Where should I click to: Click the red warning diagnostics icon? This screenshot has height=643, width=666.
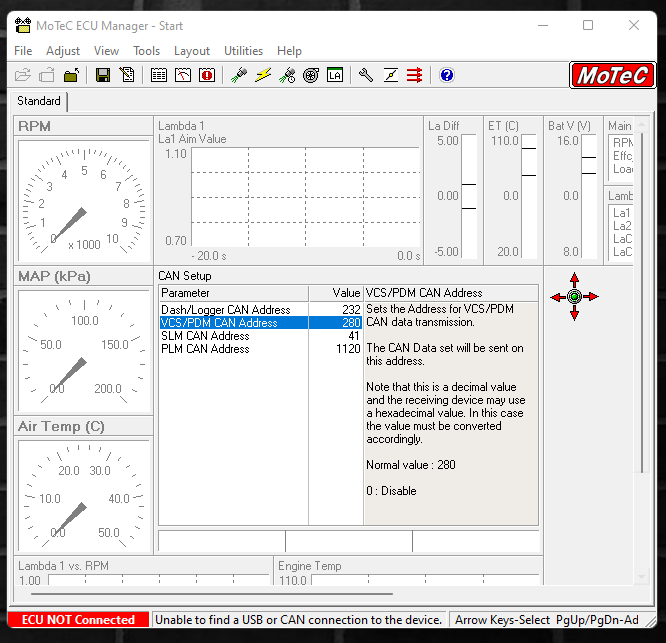point(207,75)
